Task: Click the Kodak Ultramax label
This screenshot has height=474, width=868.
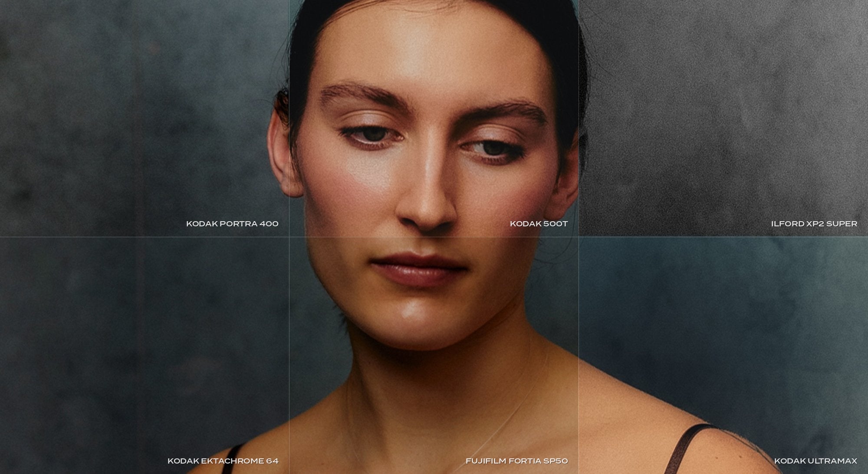Action: (815, 461)
